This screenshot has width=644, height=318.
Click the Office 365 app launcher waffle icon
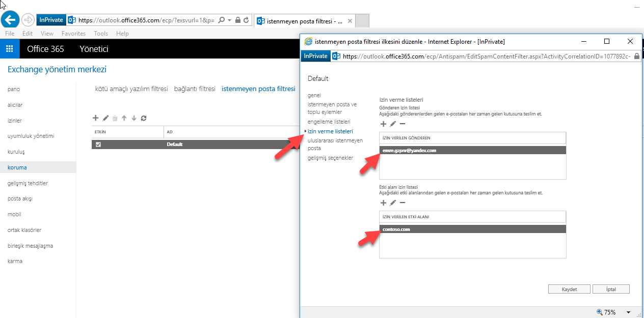click(9, 49)
